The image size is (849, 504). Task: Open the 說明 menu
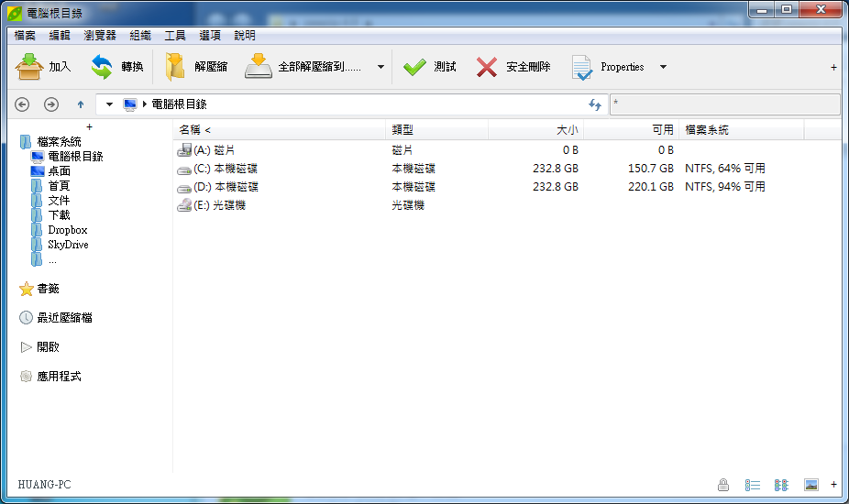click(245, 35)
